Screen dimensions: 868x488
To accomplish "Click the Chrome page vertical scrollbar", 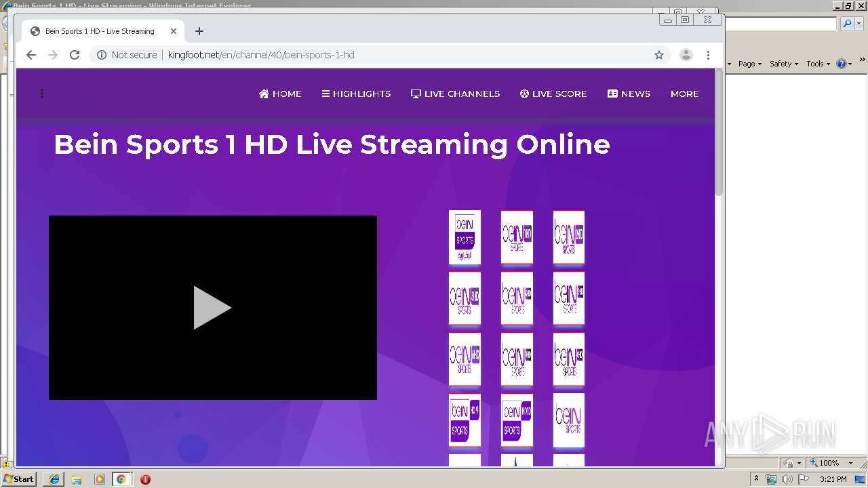I will 719,132.
